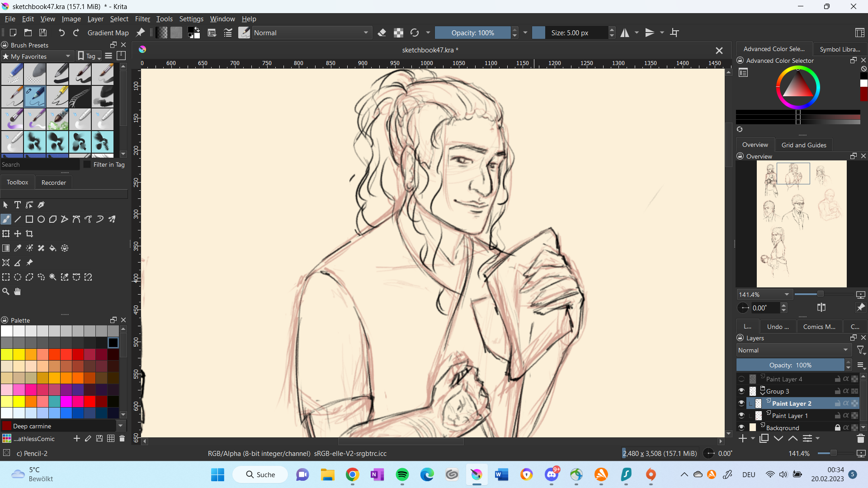Image resolution: width=868 pixels, height=488 pixels.
Task: Select the Fill bucket tool
Action: coord(53,249)
